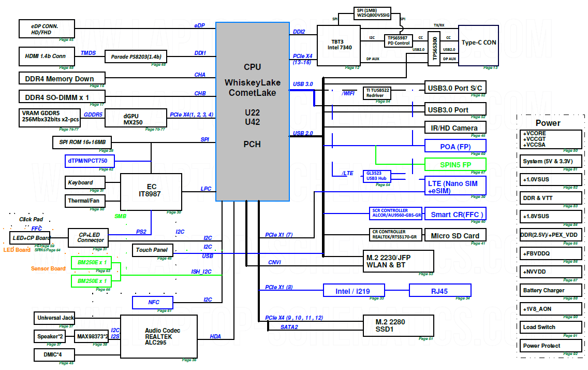Click the DDR4 SO-DIMM x 1 block
This screenshot has width=588, height=370.
point(62,97)
